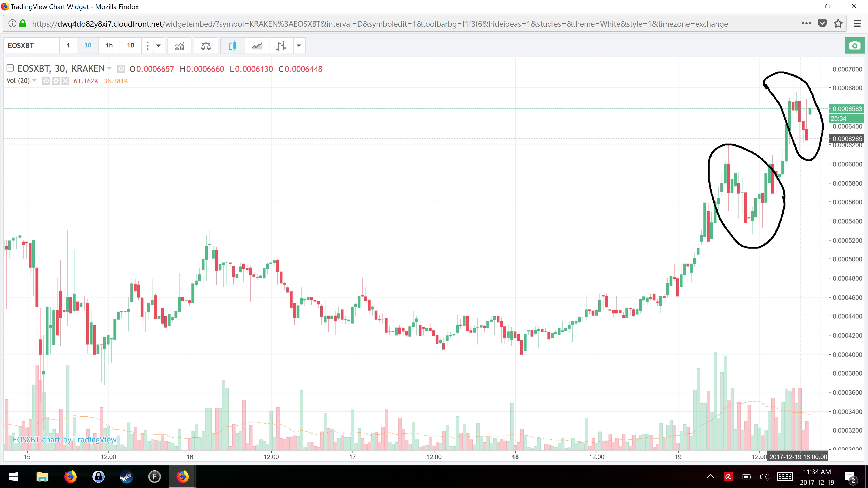Expand the chart style dropdown arrow
868x488 pixels.
point(299,45)
